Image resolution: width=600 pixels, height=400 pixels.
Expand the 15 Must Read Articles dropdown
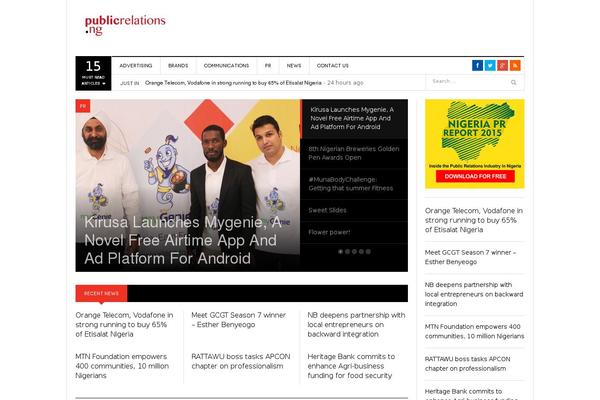coord(93,73)
